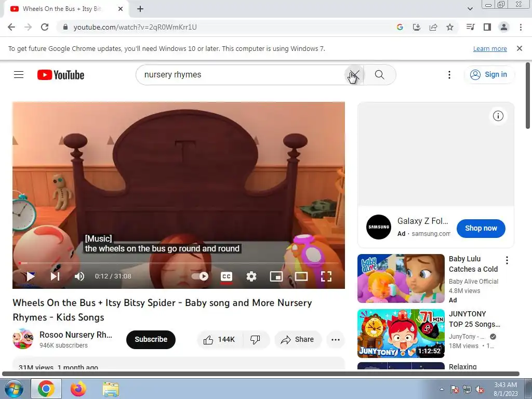The image size is (532, 399).
Task: Open File Explorer from taskbar
Action: [x=111, y=389]
